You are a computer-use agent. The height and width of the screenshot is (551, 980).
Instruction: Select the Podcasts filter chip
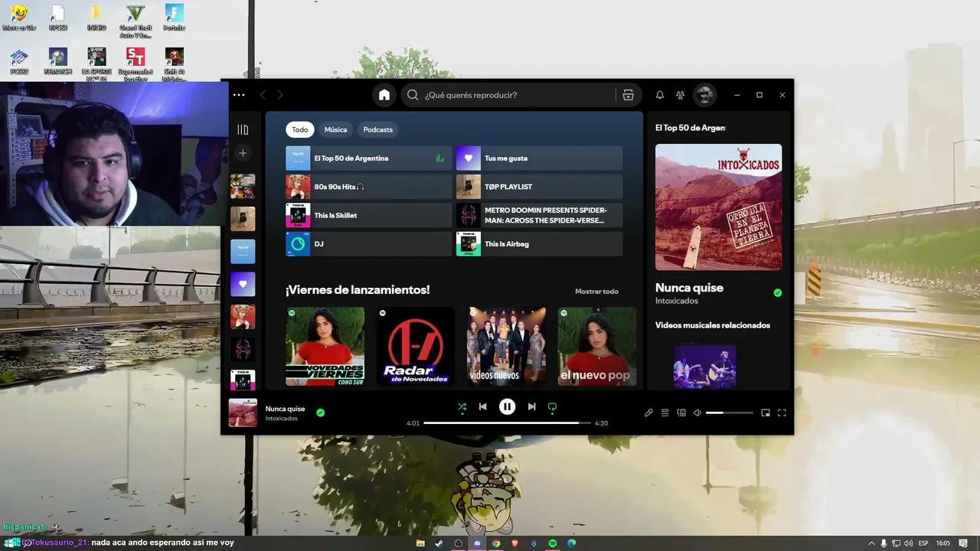pos(377,129)
